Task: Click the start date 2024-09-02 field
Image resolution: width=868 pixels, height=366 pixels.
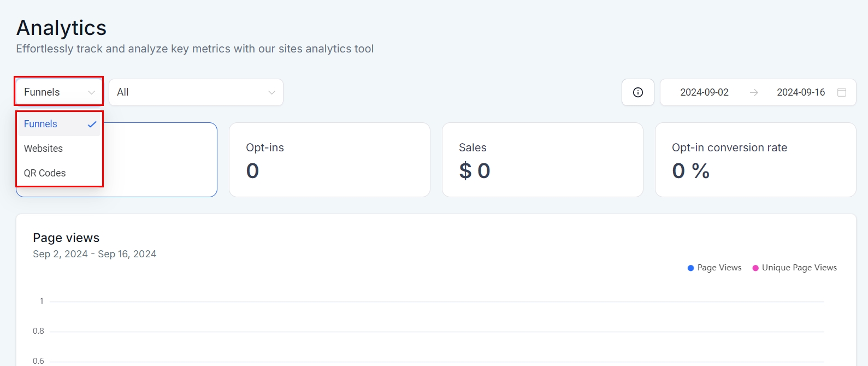Action: tap(704, 92)
